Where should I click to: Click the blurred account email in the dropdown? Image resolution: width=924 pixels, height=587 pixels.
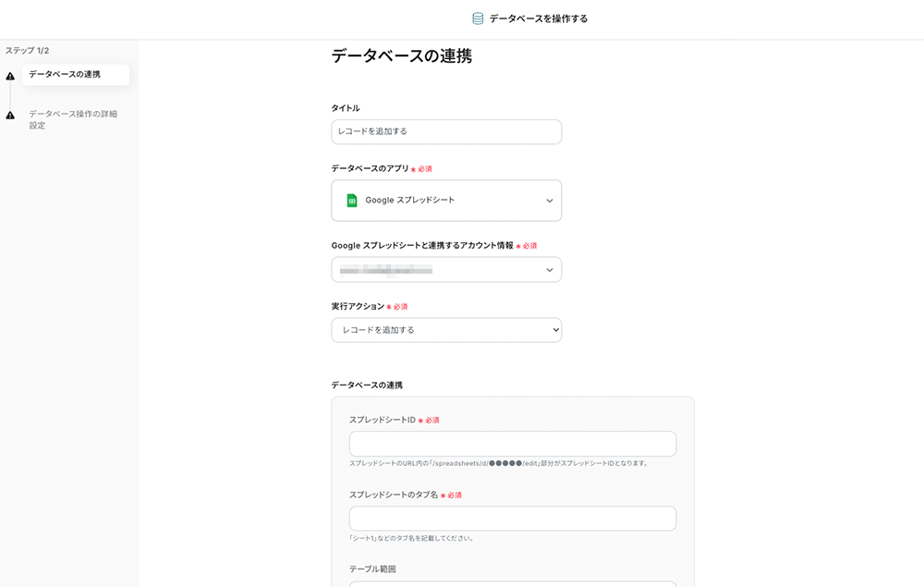(386, 270)
